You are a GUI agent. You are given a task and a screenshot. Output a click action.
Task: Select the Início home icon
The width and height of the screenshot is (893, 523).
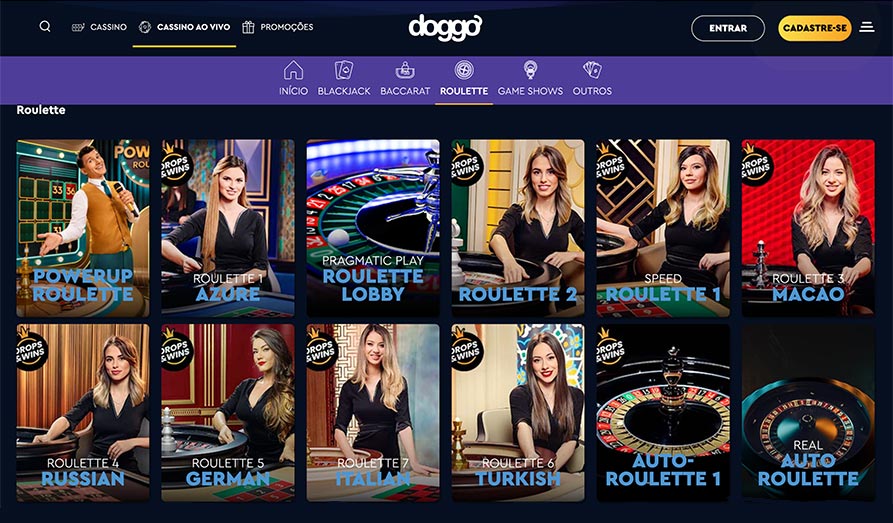click(x=293, y=70)
